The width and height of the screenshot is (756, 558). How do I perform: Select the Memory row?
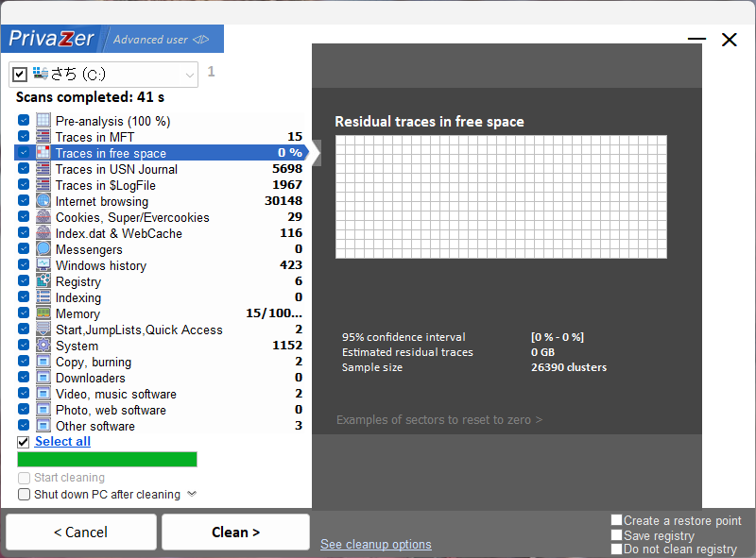(161, 313)
